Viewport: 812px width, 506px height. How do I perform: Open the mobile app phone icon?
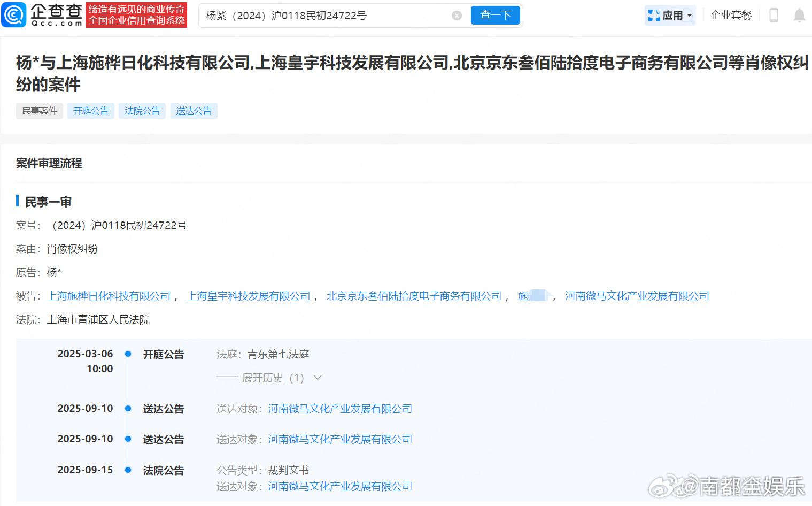coord(774,16)
